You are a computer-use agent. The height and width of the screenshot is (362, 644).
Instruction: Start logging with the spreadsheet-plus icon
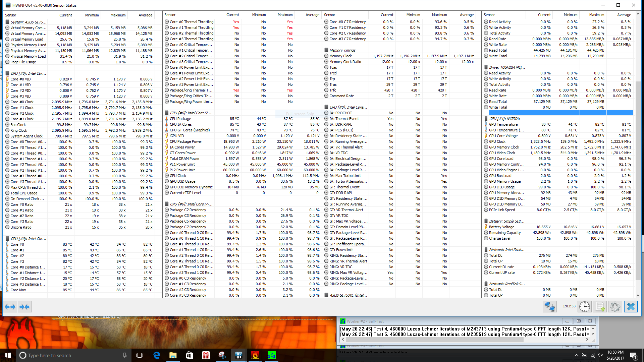tap(600, 306)
